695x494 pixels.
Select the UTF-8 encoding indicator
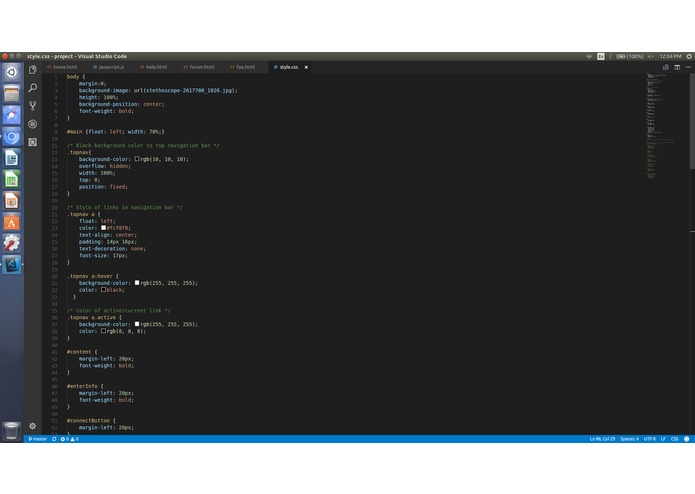coord(650,439)
